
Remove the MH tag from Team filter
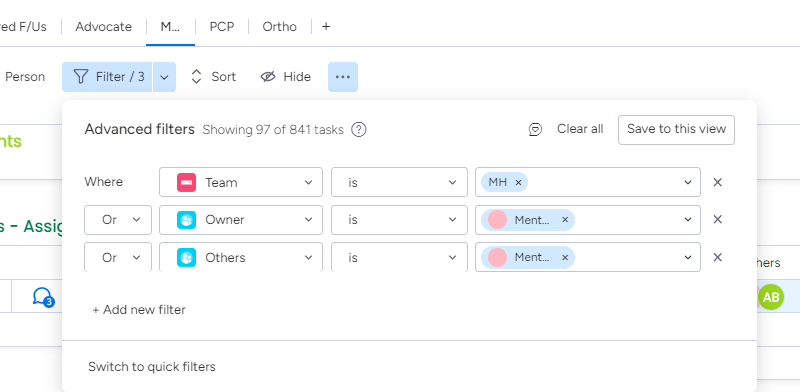tap(518, 182)
